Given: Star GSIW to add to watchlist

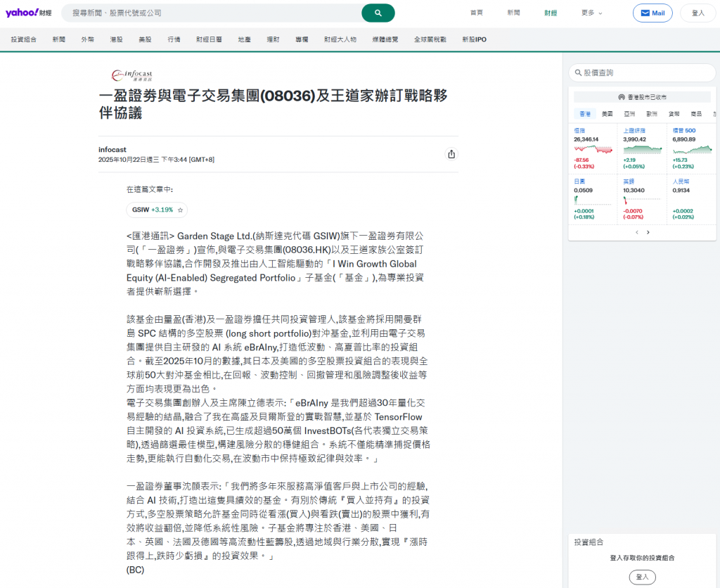Looking at the screenshot, I should point(180,210).
